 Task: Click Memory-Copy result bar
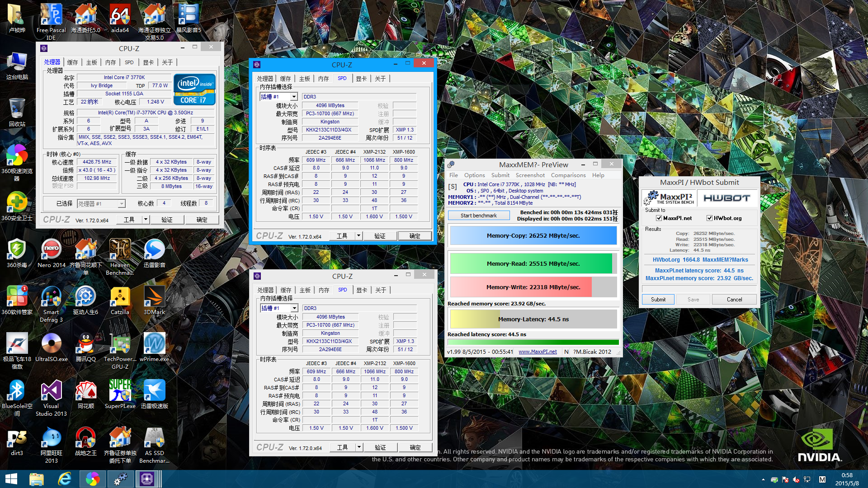pos(533,236)
